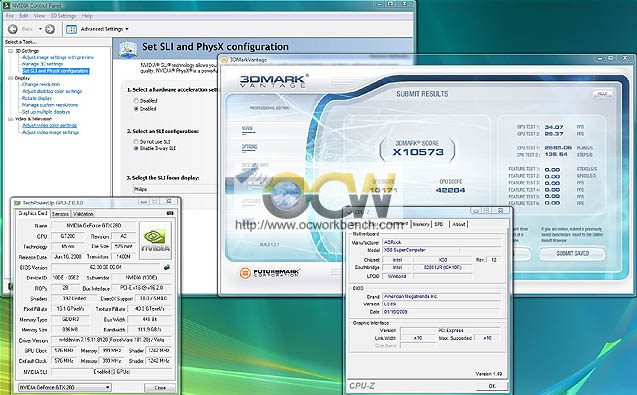The height and width of the screenshot is (395, 637).
Task: Open Manage custom resolutions task
Action: click(x=50, y=105)
